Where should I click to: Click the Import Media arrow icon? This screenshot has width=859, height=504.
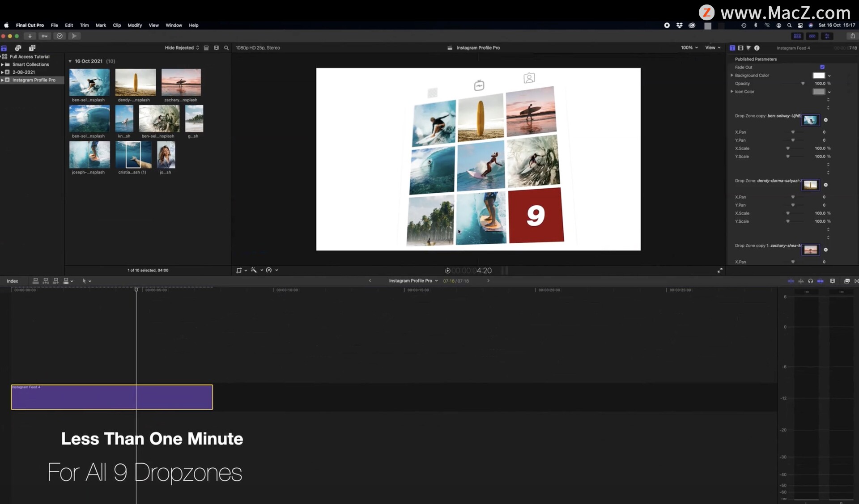coord(30,36)
